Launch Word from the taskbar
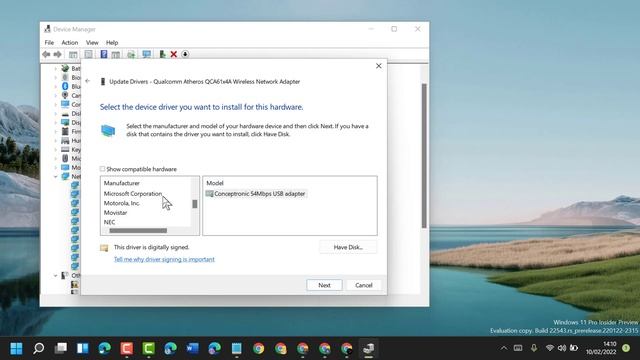640x360 pixels. pos(192,348)
